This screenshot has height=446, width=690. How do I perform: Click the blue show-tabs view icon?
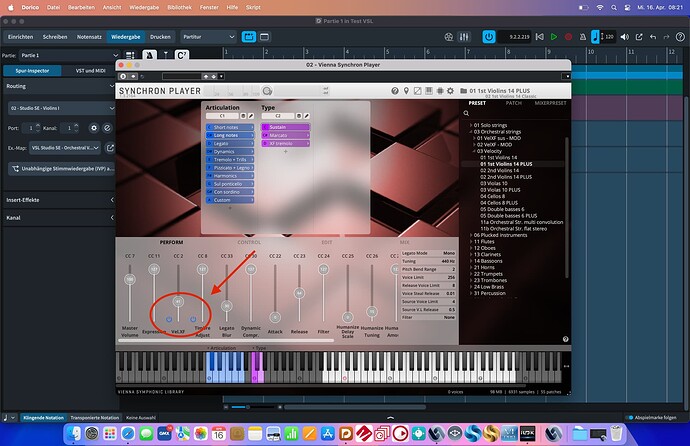coord(249,37)
